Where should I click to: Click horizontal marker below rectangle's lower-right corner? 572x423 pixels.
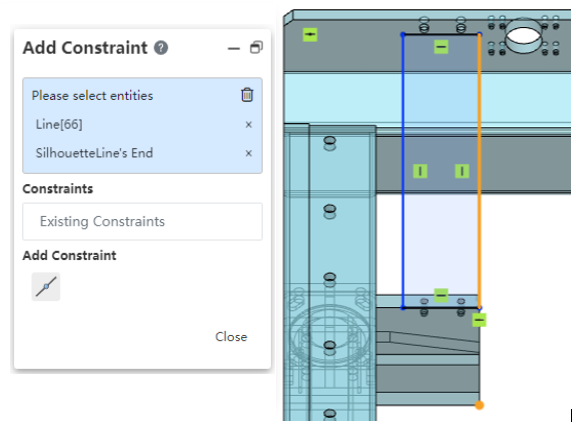(x=479, y=320)
